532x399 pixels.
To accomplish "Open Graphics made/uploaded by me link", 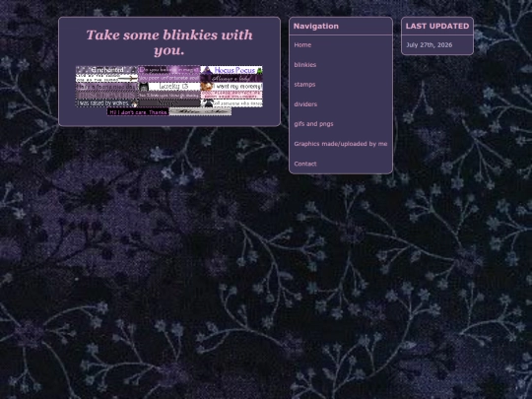I will pos(341,144).
